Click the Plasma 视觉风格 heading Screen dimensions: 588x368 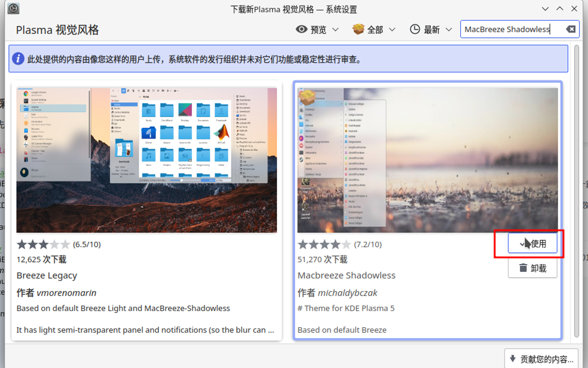tap(57, 30)
